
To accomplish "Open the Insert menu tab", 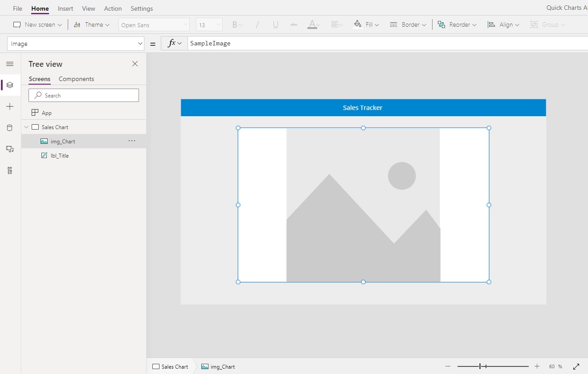I will [65, 8].
